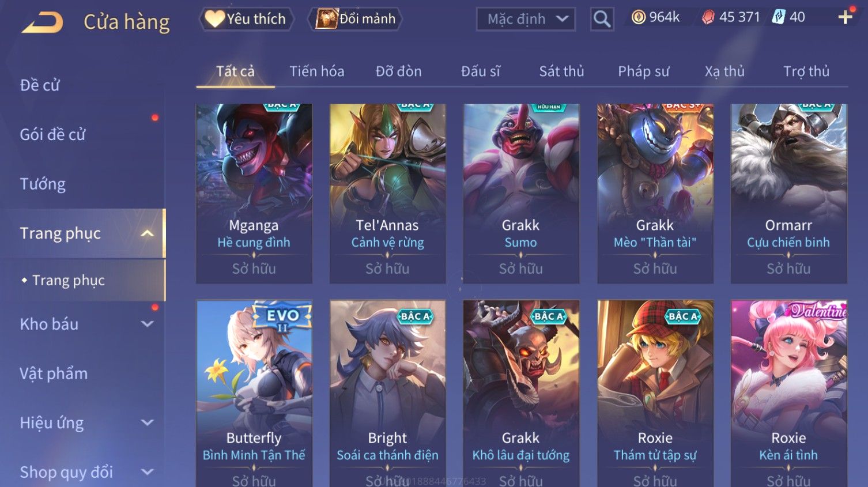Click the gold coin icon showing 964k
Screen dimensions: 868x487
coord(638,17)
